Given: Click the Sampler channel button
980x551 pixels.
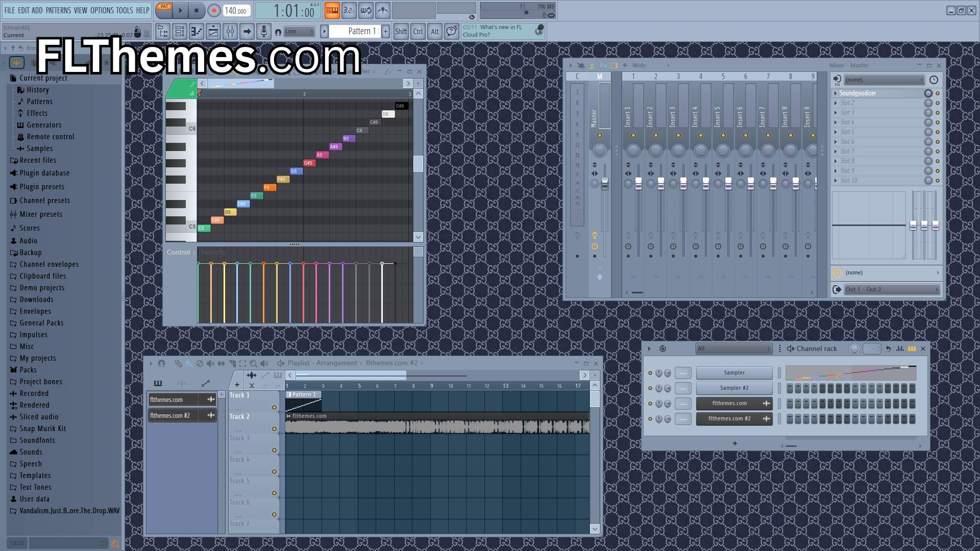Looking at the screenshot, I should [734, 373].
